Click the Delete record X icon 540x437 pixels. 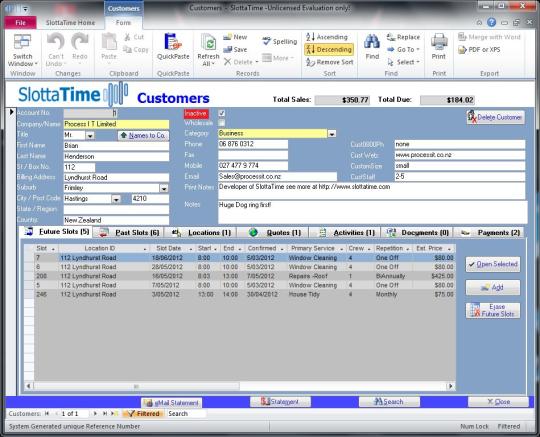(x=227, y=62)
